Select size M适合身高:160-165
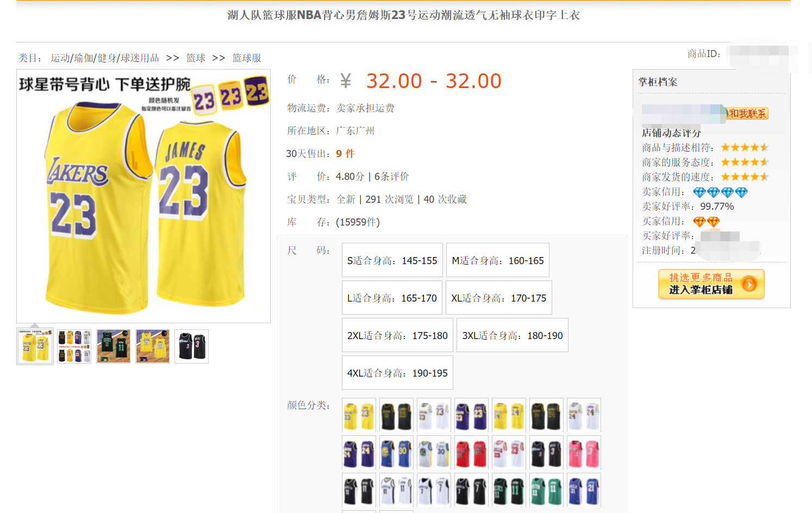Screen dimensions: 812x513 (x=498, y=260)
